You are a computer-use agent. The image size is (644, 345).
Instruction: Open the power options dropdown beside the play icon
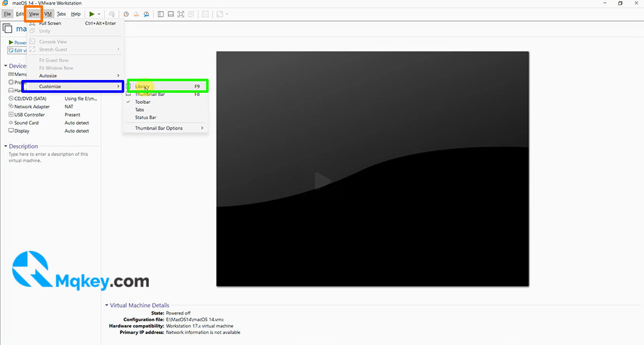99,14
